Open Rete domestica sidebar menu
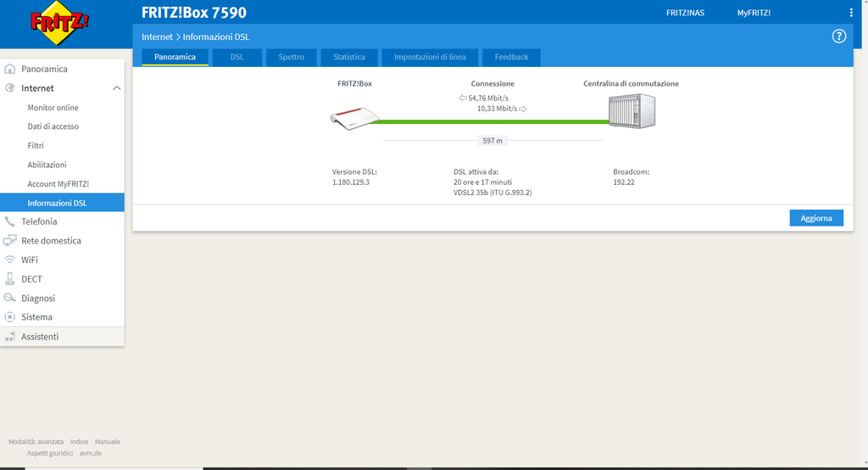 [x=51, y=241]
